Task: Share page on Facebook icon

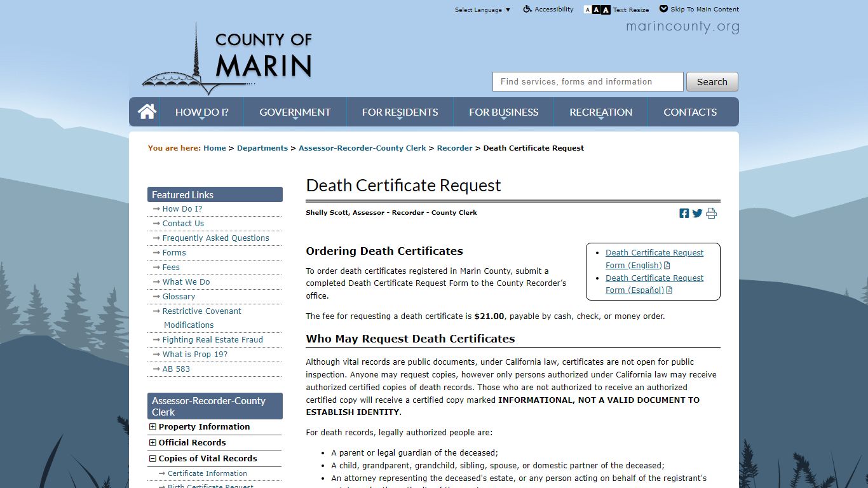Action: (x=684, y=213)
